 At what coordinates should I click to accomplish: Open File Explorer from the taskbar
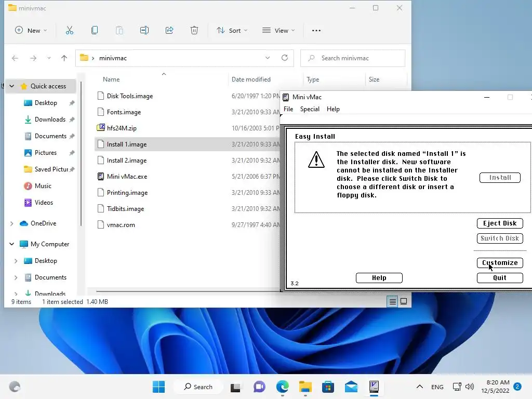click(305, 387)
